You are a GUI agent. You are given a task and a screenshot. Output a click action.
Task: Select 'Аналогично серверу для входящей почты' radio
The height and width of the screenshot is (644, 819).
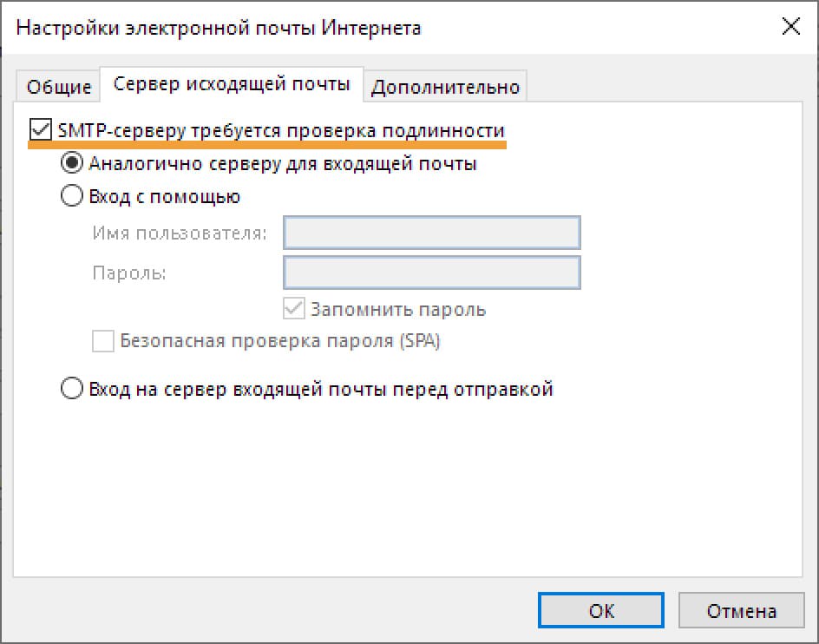[71, 162]
